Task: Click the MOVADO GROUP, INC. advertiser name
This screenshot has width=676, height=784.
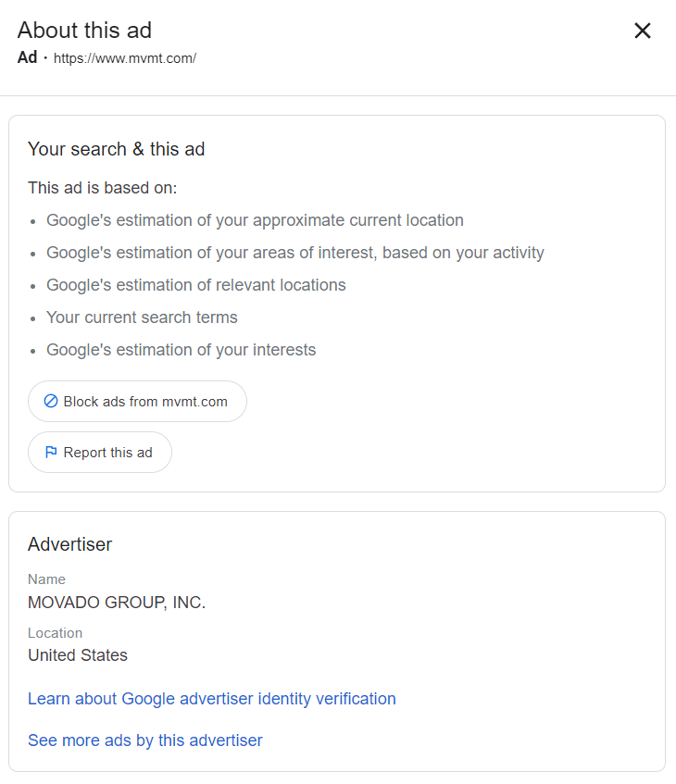Action: [x=117, y=603]
